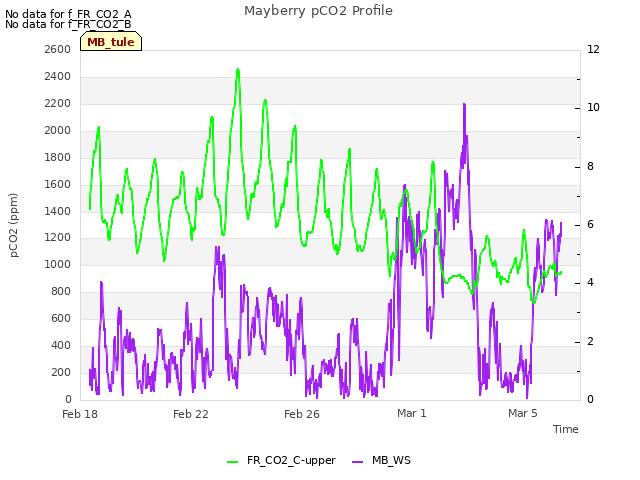640x480 pixels.
Task: Click the Mar 5 x-axis tick label
Action: click(523, 413)
